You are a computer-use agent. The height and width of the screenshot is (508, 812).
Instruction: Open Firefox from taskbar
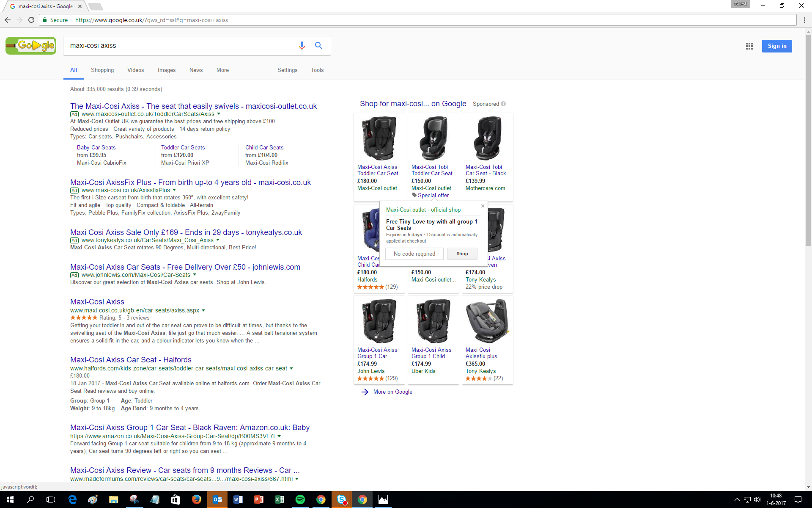[x=196, y=500]
